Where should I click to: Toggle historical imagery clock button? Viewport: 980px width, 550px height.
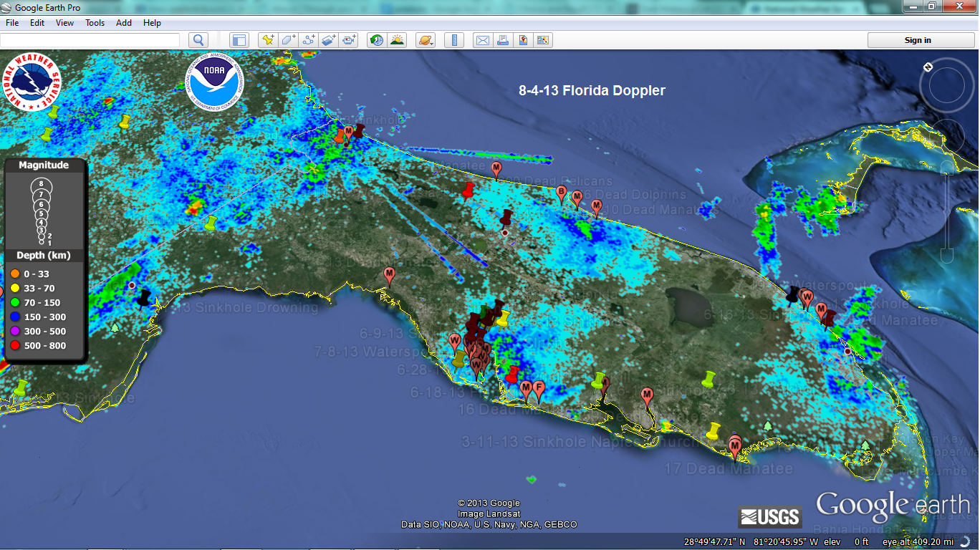pyautogui.click(x=376, y=40)
